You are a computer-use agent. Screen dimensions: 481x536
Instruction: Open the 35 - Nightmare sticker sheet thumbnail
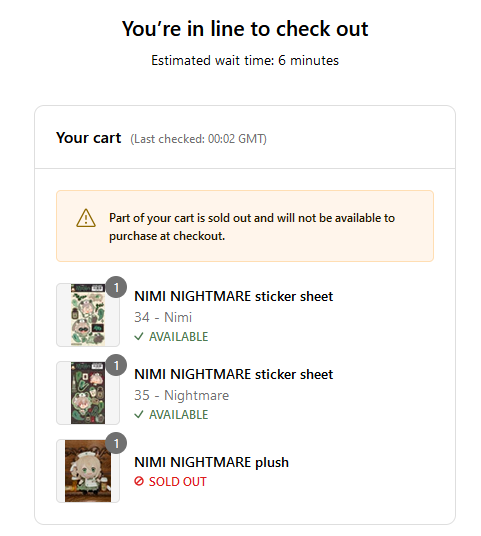pos(88,393)
